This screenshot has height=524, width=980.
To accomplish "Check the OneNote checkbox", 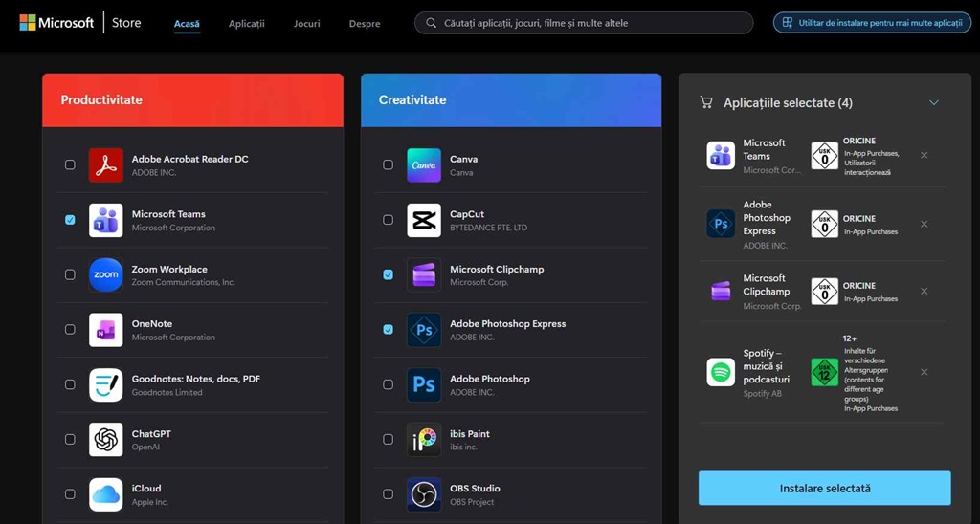I will tap(70, 330).
